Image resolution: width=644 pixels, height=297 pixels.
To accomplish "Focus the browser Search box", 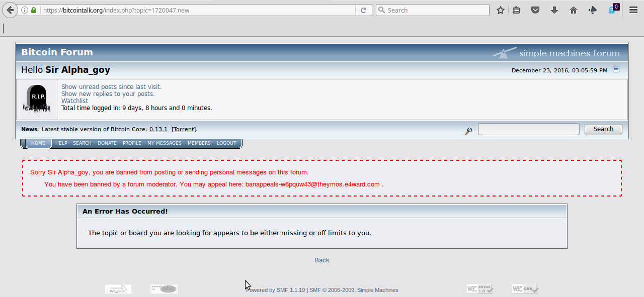I will [433, 10].
